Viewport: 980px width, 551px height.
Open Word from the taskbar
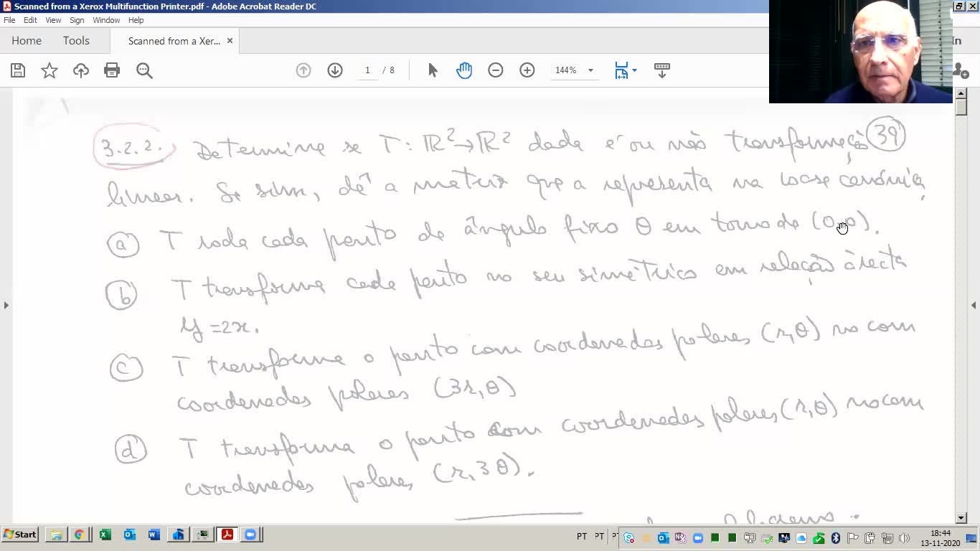(154, 534)
